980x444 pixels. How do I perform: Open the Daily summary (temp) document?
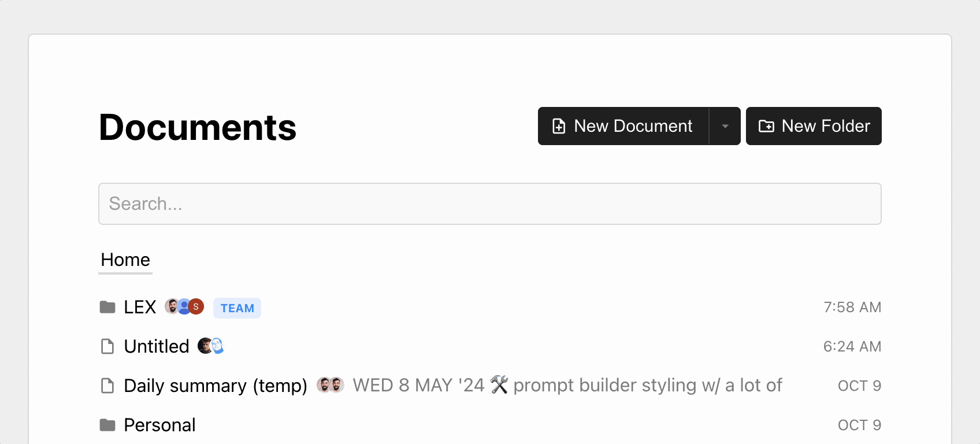[216, 386]
